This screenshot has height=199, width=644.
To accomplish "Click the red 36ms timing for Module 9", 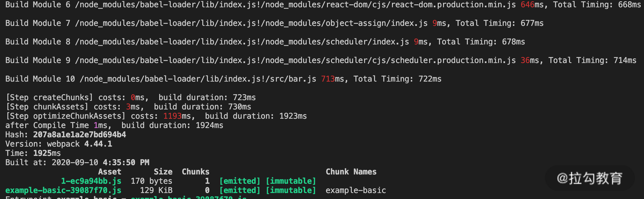I will 525,60.
